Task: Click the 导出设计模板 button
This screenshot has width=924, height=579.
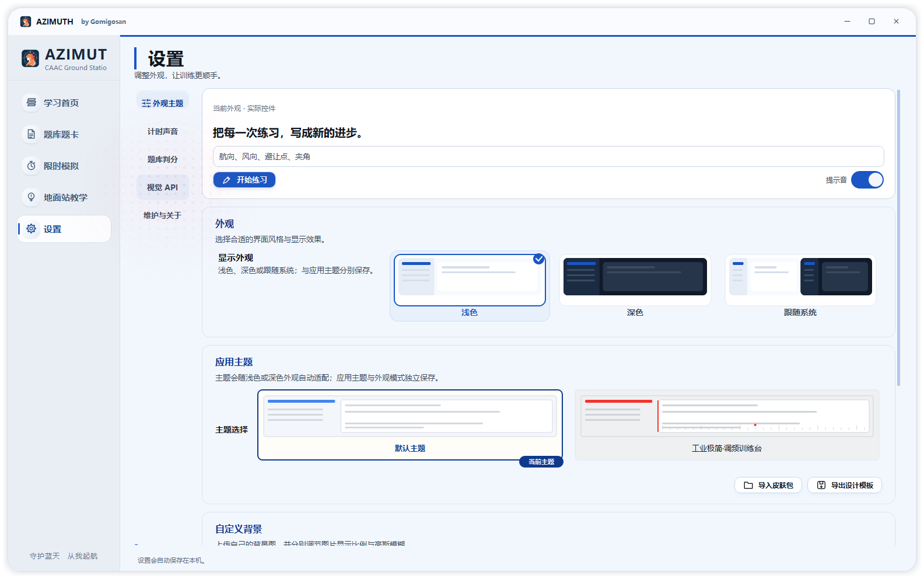Action: coord(845,485)
